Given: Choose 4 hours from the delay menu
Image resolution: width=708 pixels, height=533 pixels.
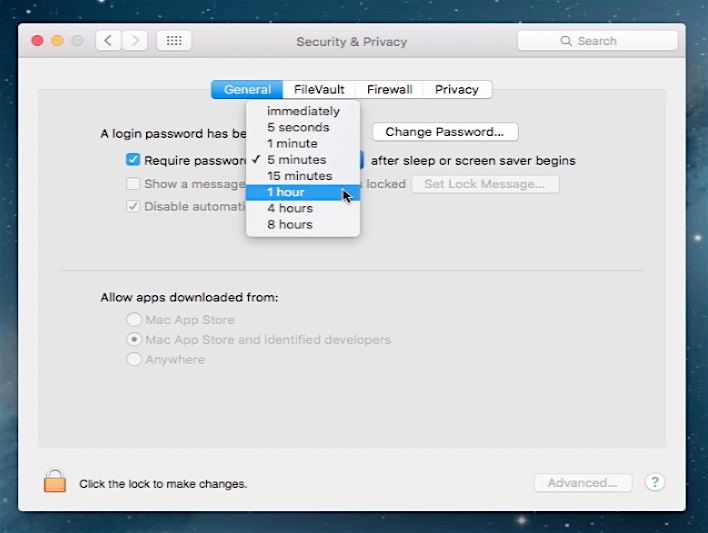Looking at the screenshot, I should point(303,208).
